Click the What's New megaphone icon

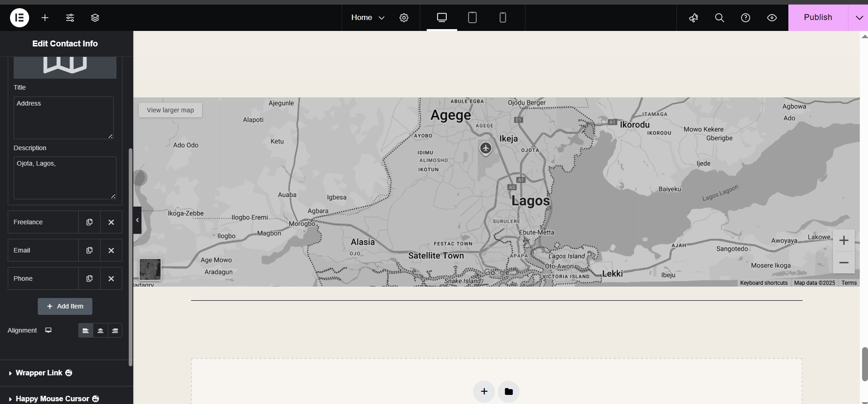(693, 18)
